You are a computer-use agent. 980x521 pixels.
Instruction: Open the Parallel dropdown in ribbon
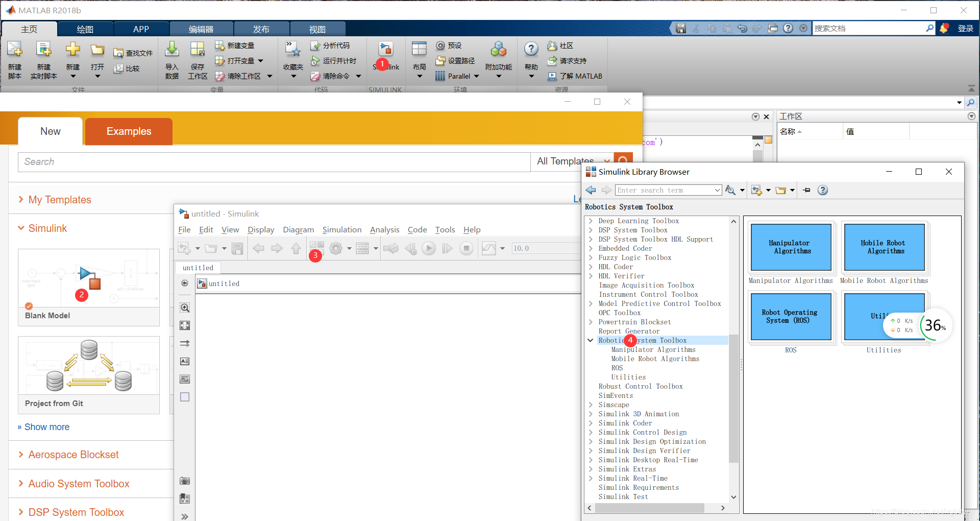click(x=476, y=76)
